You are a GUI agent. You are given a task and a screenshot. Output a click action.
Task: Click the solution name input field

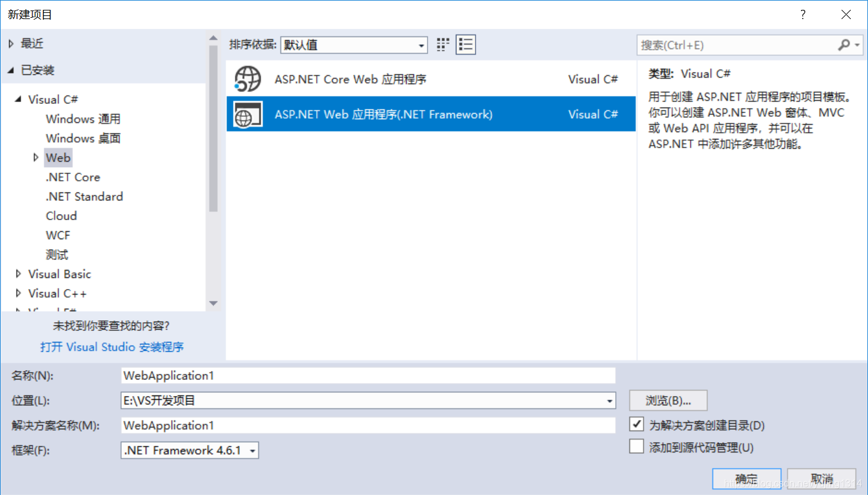point(368,426)
